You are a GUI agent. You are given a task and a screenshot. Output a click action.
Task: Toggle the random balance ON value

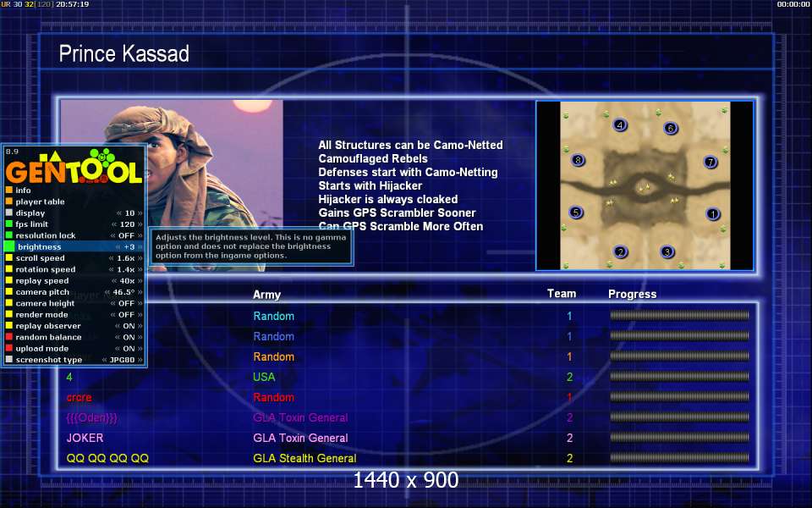click(129, 337)
